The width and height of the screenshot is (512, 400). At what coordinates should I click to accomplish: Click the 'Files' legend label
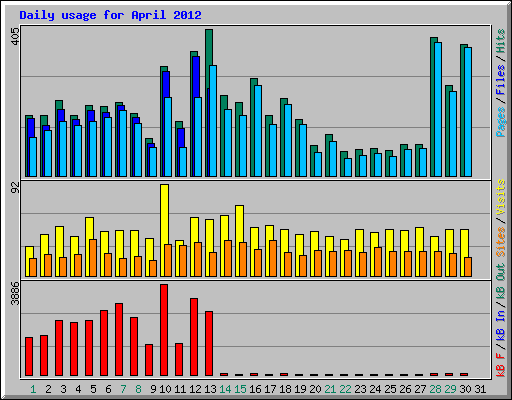click(501, 80)
